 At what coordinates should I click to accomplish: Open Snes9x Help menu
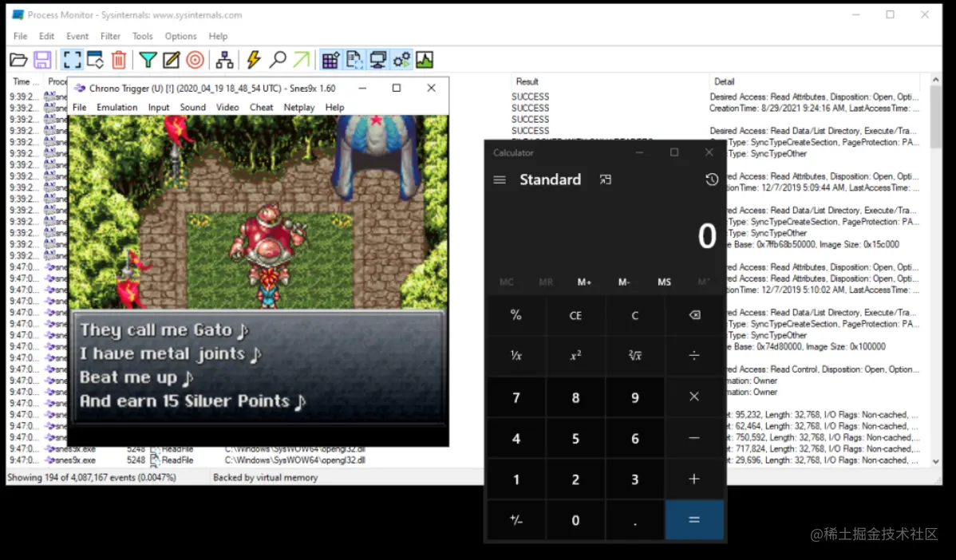[334, 107]
